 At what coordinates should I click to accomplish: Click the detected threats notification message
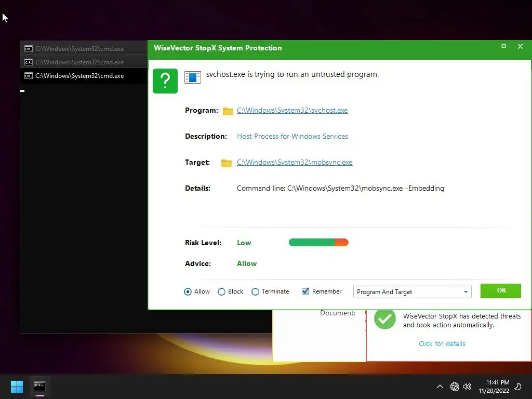pos(462,321)
